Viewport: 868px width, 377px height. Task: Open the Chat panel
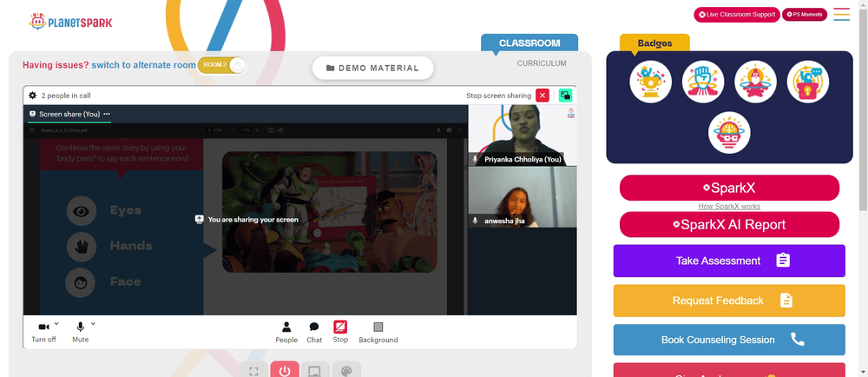(314, 332)
